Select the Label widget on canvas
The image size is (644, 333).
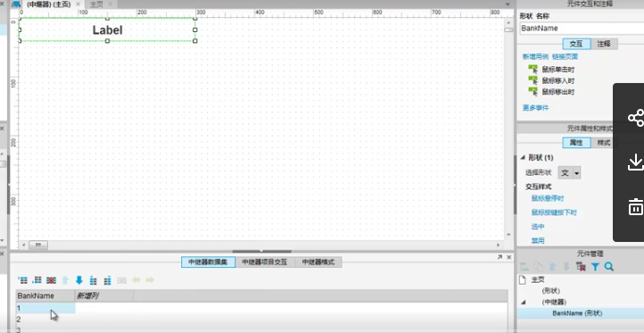click(x=107, y=30)
